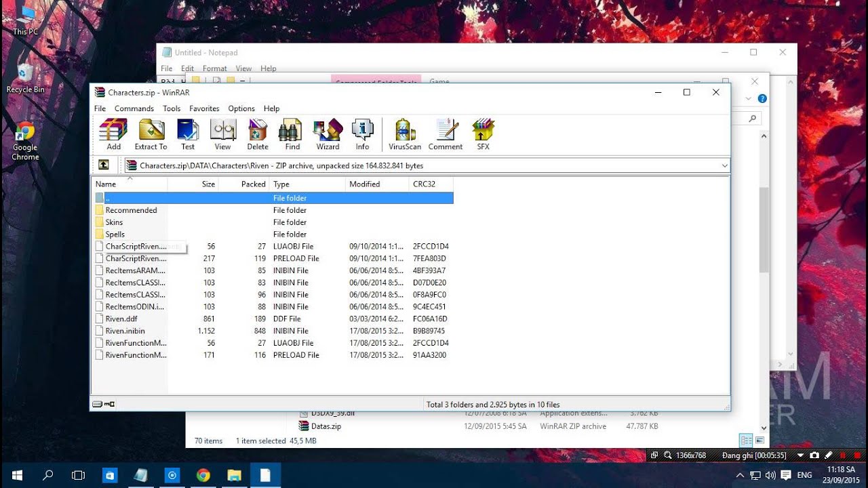This screenshot has height=488, width=868.
Task: Open the Format menu in Notepad
Action: [214, 68]
